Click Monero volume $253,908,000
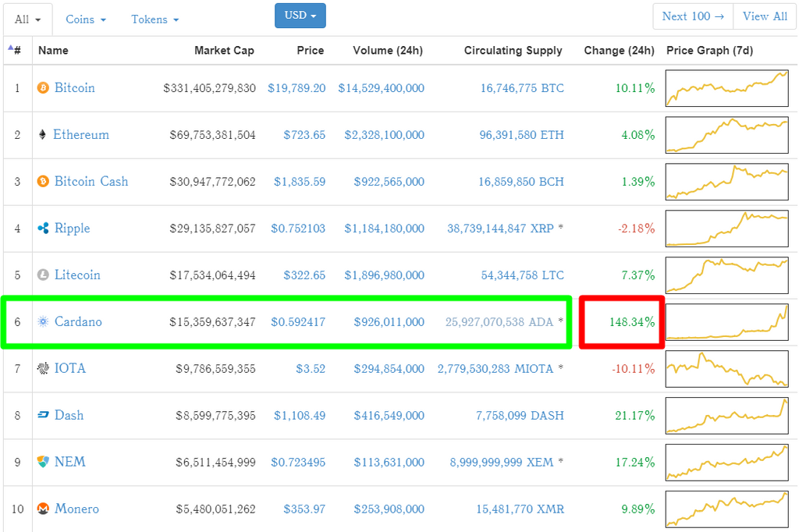This screenshot has height=532, width=799. click(389, 509)
